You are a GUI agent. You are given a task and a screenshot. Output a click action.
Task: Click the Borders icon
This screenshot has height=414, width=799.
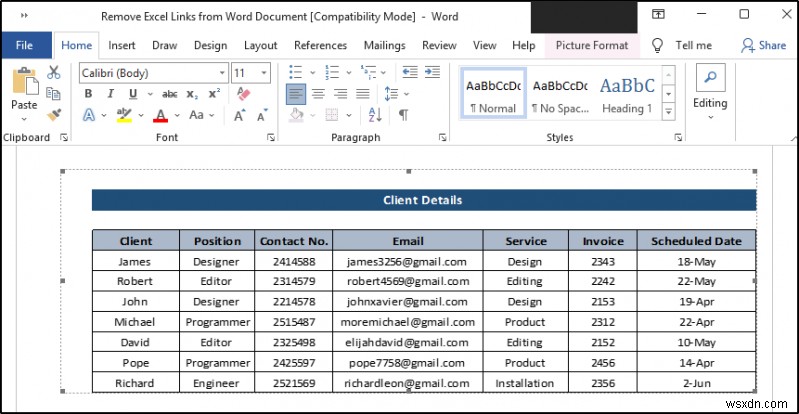pyautogui.click(x=332, y=115)
